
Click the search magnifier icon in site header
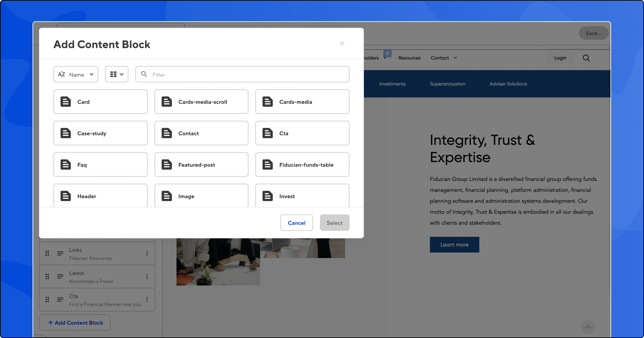[x=586, y=58]
